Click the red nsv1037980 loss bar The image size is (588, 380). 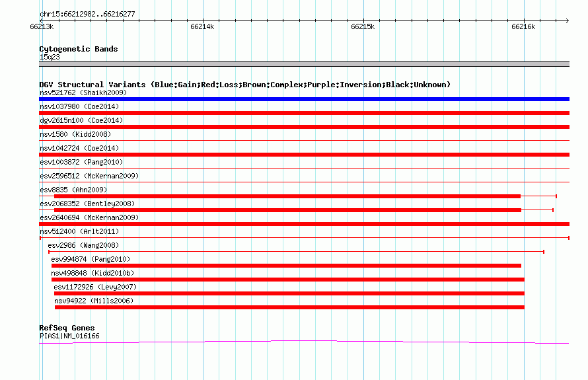click(304, 113)
